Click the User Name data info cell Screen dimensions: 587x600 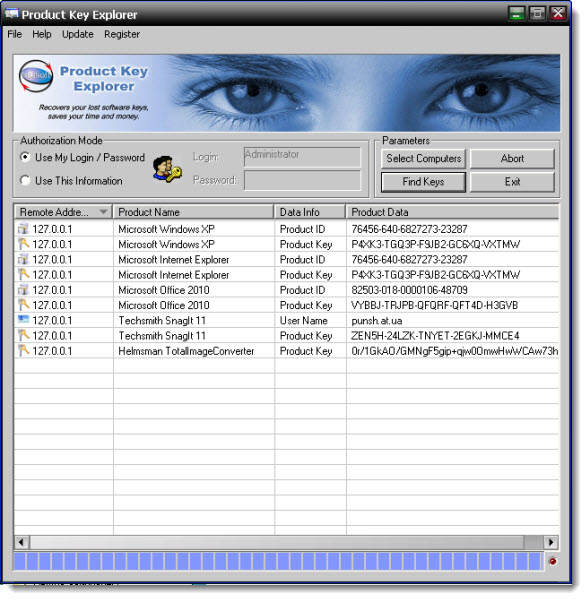click(303, 321)
